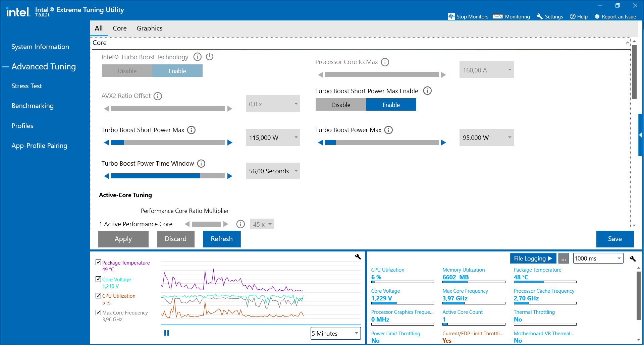Toggle Core Voltage graph checkbox

98,279
